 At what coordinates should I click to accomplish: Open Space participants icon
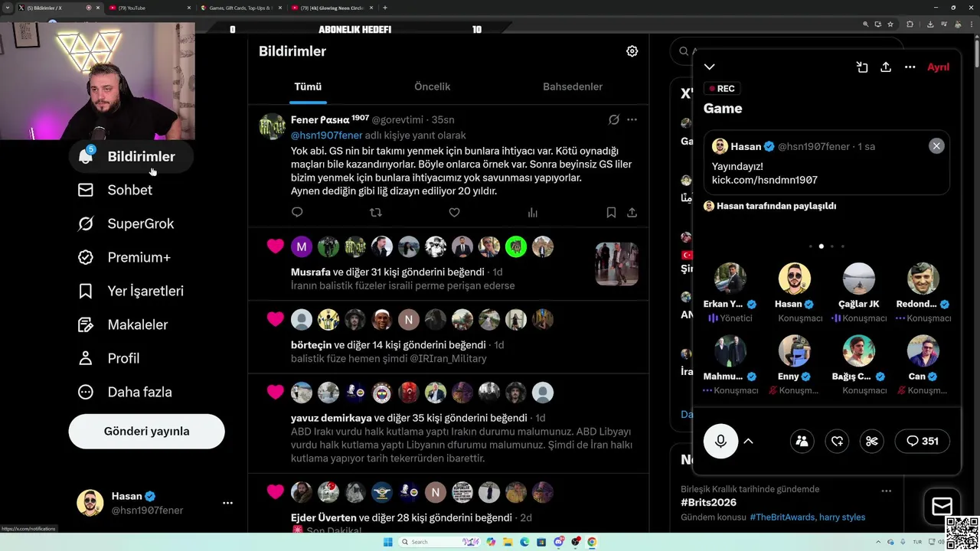point(802,441)
